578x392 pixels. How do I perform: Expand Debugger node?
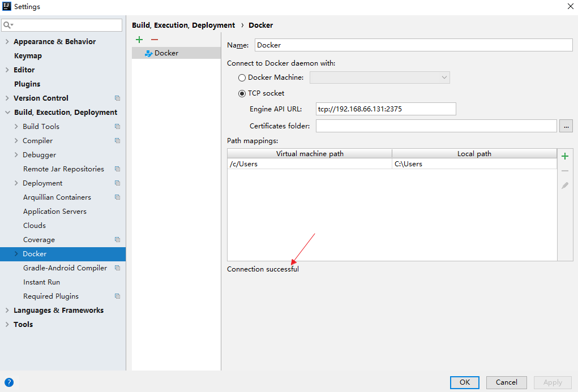coord(16,155)
